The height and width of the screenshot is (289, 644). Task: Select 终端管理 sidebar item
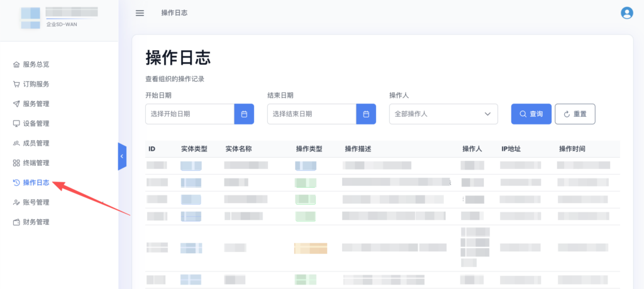coord(36,163)
